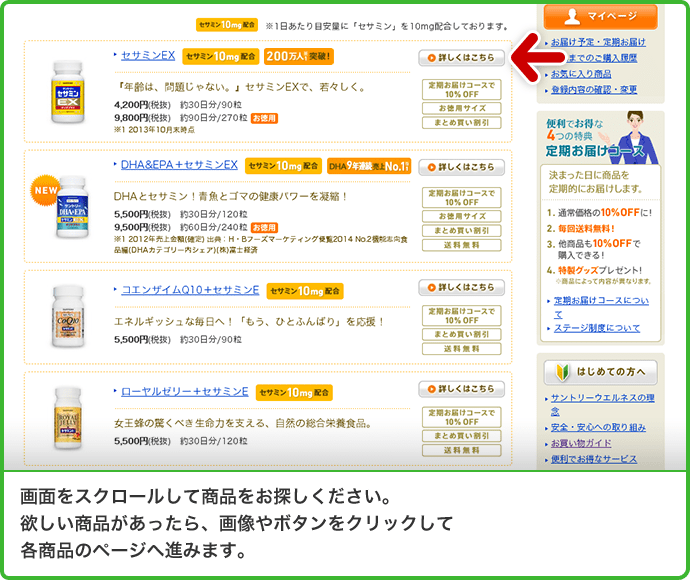The height and width of the screenshot is (580, 690).
Task: Click the 200万人突破! badge
Action: click(x=299, y=56)
